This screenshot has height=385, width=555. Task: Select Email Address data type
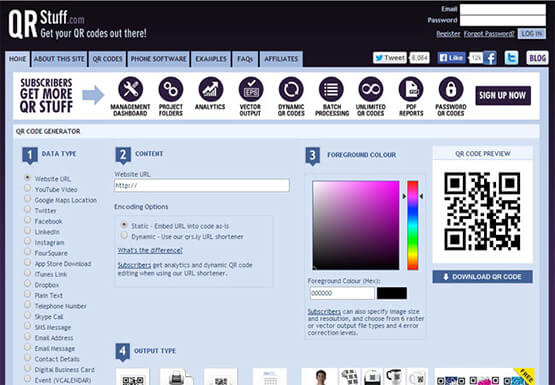tap(28, 337)
